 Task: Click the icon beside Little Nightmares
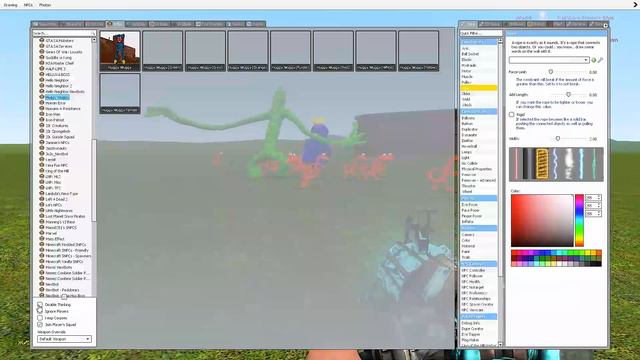42,210
